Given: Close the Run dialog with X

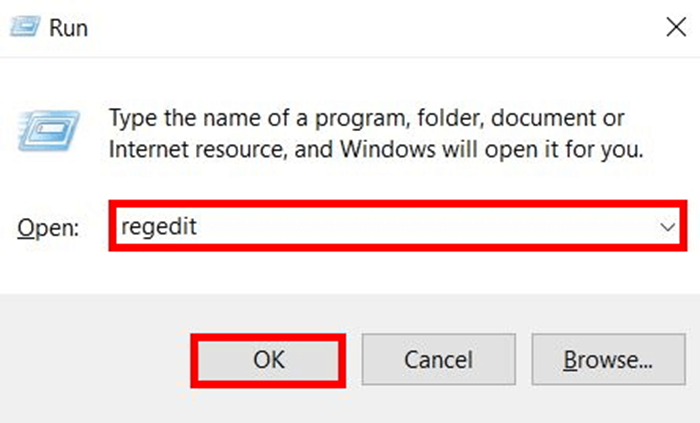Looking at the screenshot, I should click(x=676, y=28).
